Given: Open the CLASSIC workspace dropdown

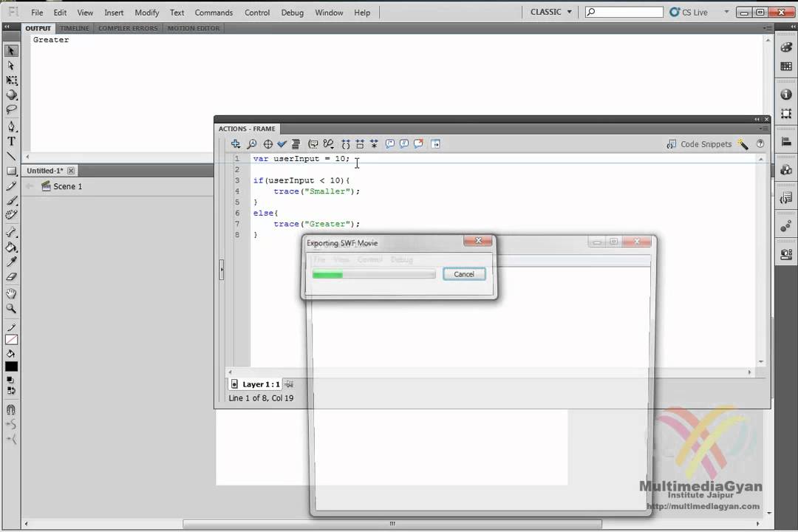Looking at the screenshot, I should click(x=551, y=12).
